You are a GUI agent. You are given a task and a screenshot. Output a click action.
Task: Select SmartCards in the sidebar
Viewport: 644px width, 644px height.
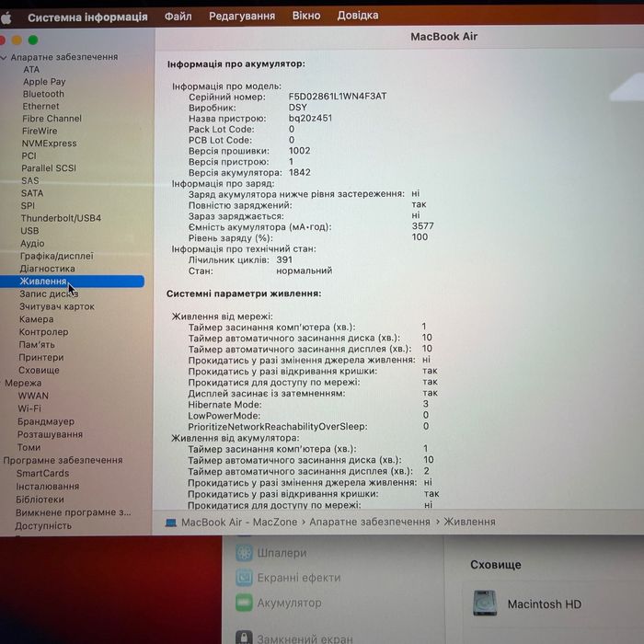click(x=42, y=473)
